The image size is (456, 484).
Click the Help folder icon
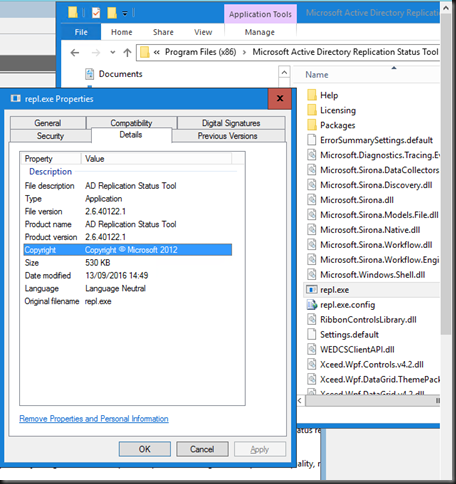(312, 95)
